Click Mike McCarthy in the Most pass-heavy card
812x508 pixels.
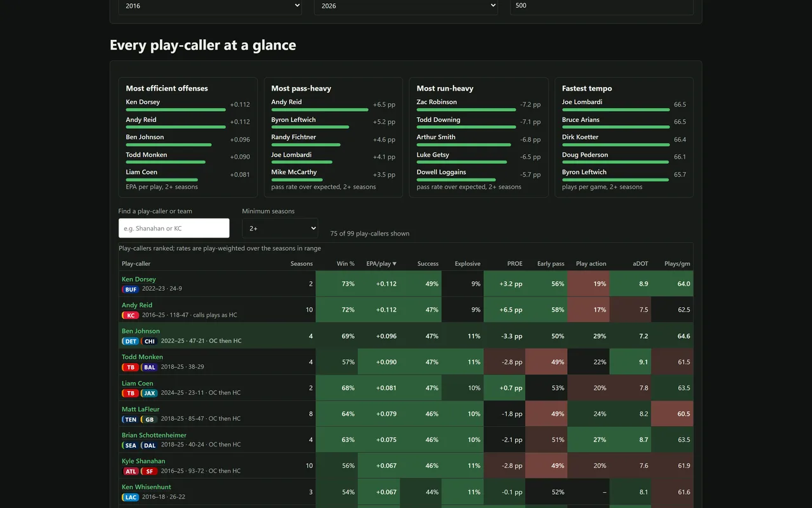click(294, 172)
